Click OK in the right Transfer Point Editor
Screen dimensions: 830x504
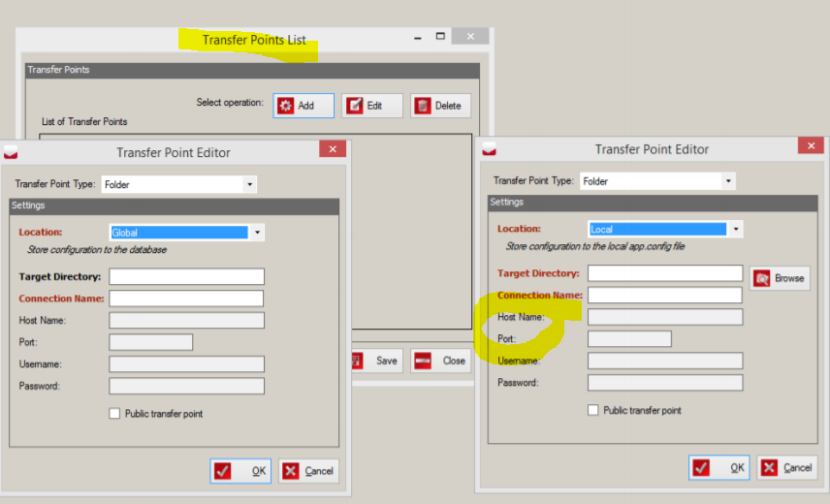(x=719, y=467)
